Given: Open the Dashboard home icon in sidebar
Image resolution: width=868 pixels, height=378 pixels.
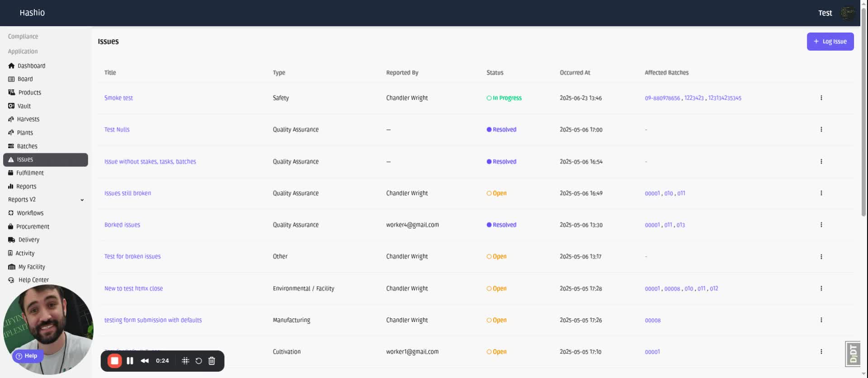Looking at the screenshot, I should [x=11, y=66].
